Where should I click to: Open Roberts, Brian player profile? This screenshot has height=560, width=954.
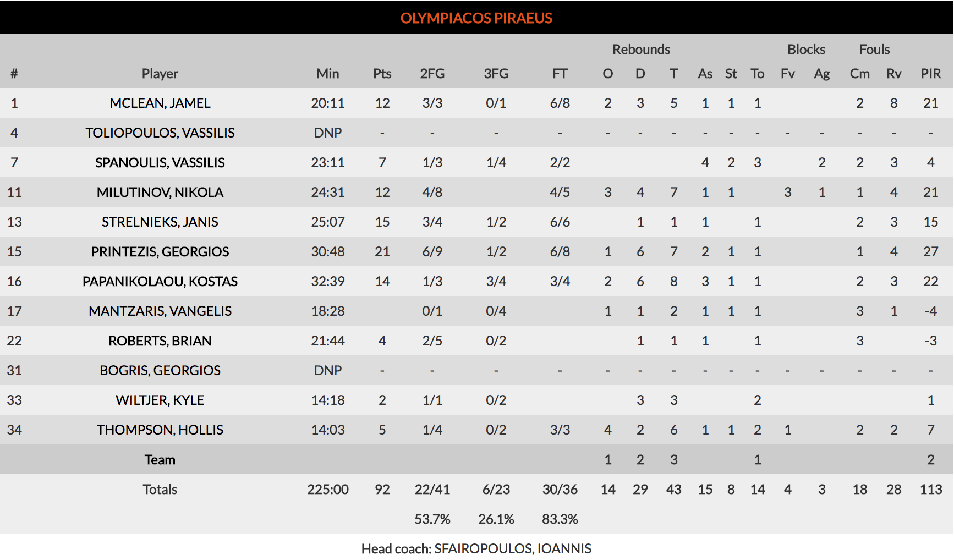(x=160, y=341)
